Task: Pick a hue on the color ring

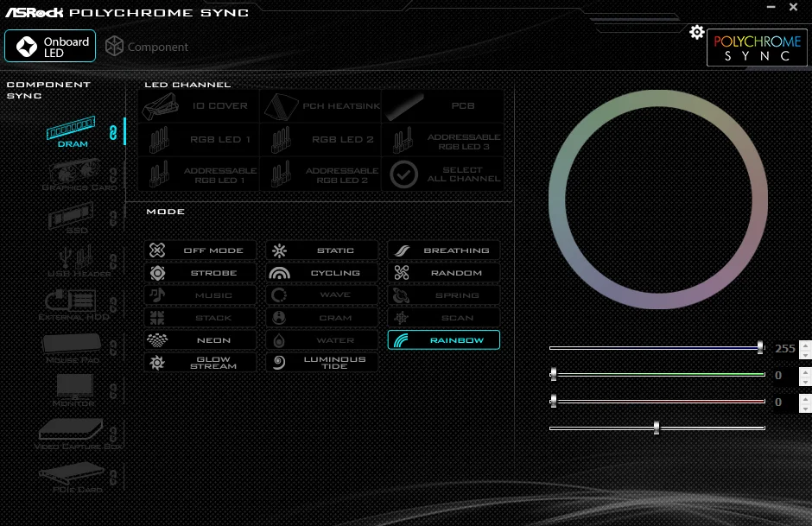Action: [657, 98]
